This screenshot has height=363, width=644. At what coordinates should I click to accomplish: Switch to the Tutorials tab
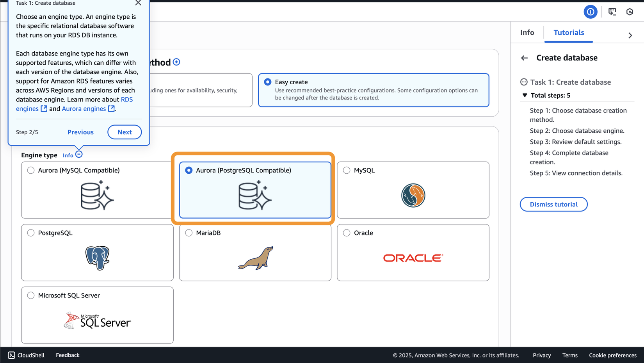[x=569, y=33]
